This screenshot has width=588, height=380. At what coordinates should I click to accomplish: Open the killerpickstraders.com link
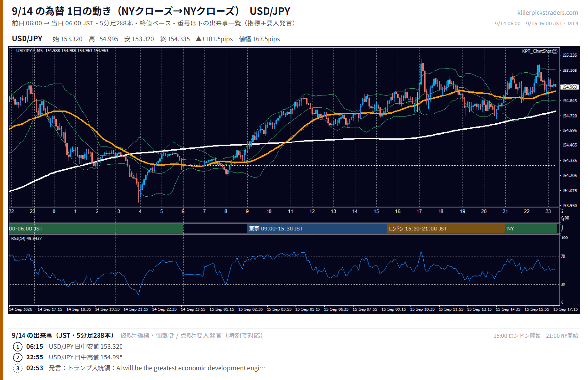tap(547, 13)
